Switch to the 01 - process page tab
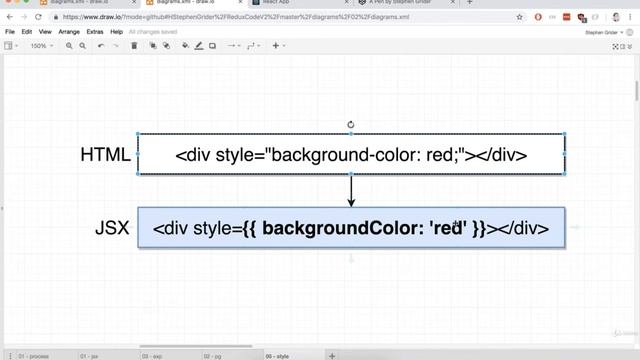This screenshot has width=640, height=360. point(33,356)
